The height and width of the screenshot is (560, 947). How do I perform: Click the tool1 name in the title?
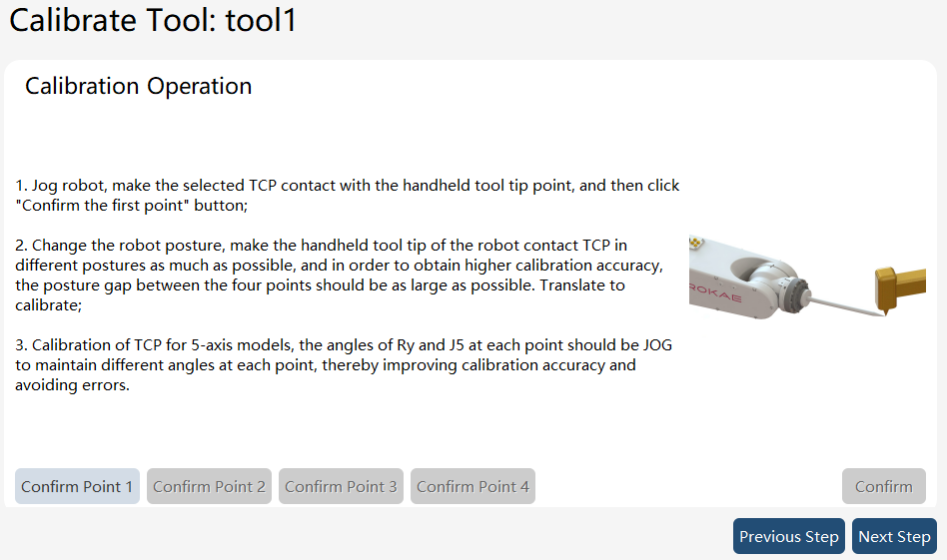click(261, 20)
